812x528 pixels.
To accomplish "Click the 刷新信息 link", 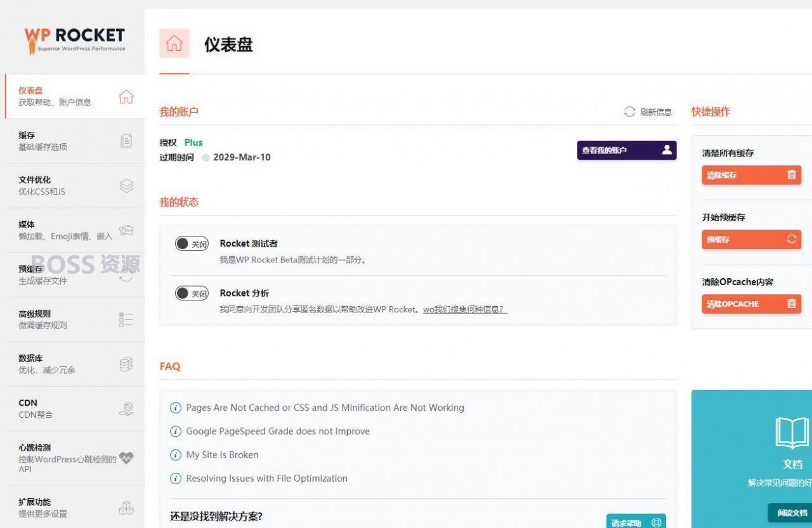I will tap(656, 112).
